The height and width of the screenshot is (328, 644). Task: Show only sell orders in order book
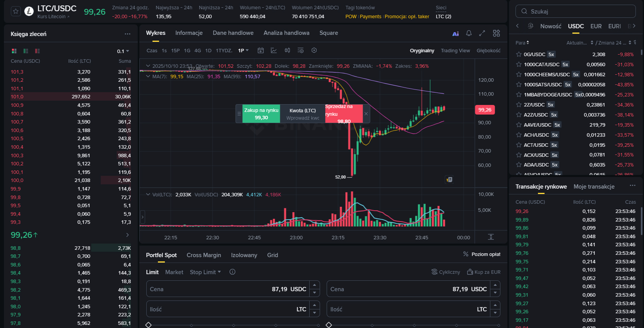pyautogui.click(x=38, y=51)
